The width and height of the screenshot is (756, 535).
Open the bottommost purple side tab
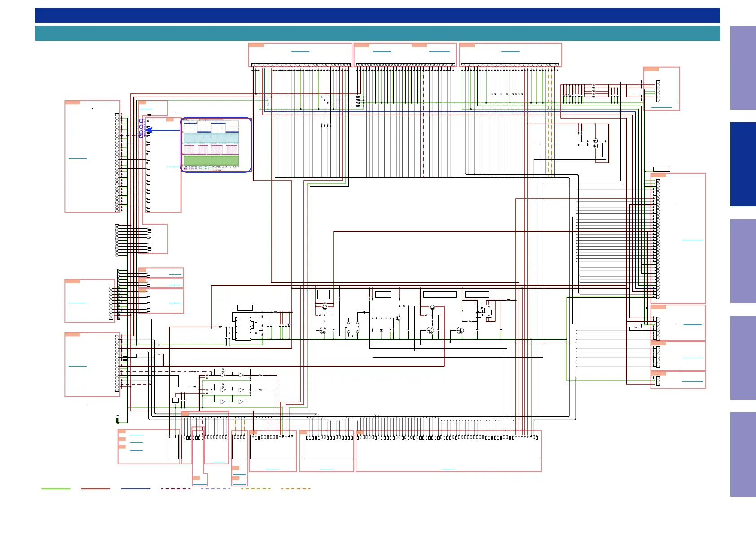coord(743,454)
